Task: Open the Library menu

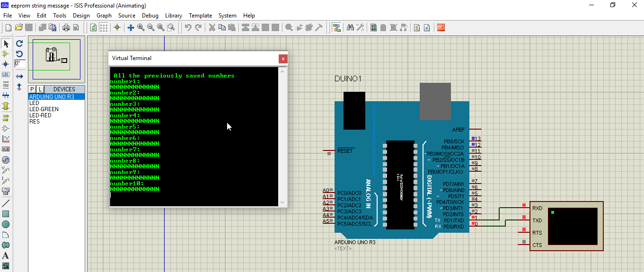Action: point(174,16)
